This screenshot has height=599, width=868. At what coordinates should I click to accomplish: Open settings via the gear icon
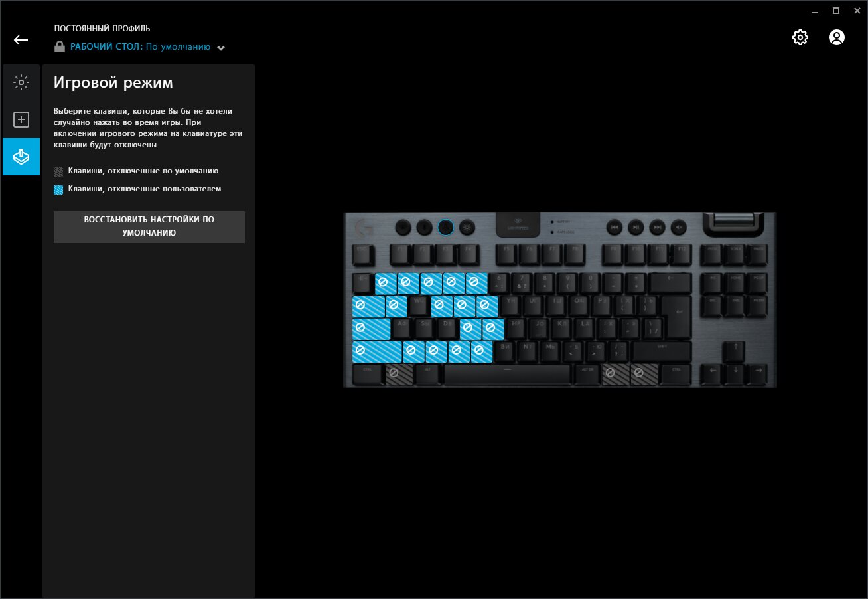(x=800, y=37)
